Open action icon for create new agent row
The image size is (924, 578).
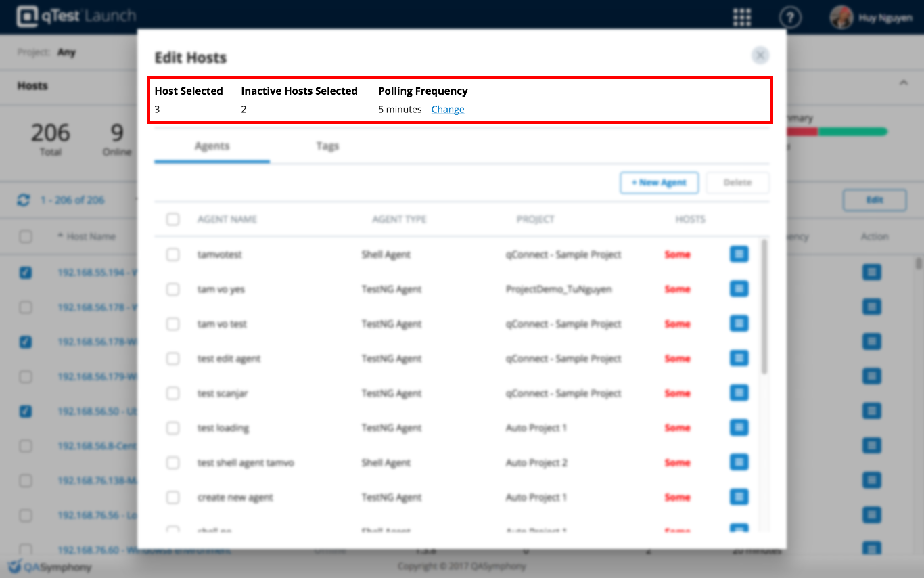(739, 497)
